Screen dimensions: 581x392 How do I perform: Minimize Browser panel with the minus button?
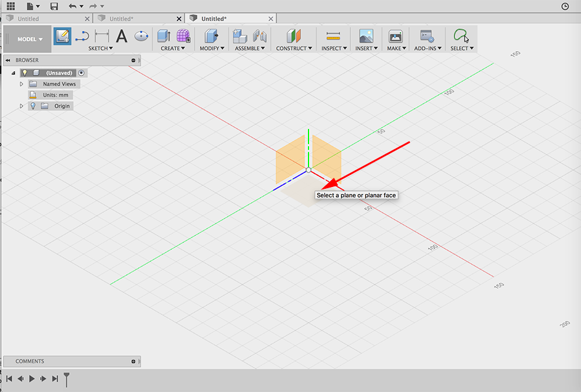pos(134,60)
